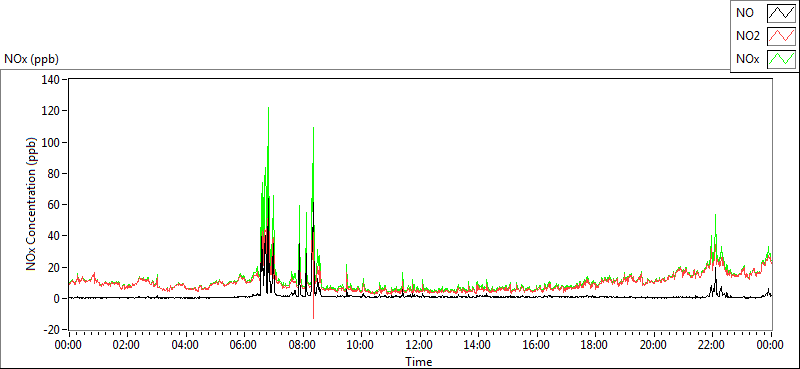The width and height of the screenshot is (800, 369).
Task: Select the NOx legend label
Action: point(747,60)
